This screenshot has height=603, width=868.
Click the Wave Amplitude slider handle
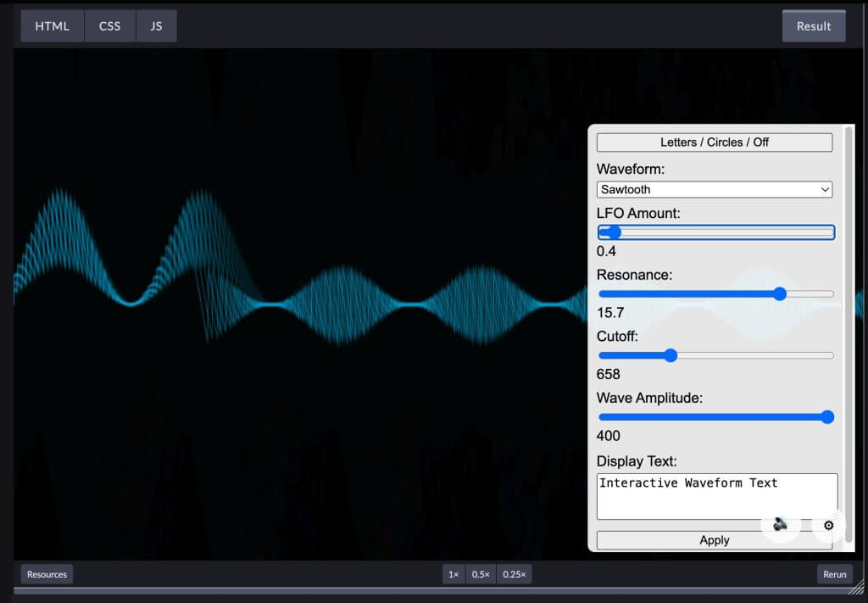[827, 417]
